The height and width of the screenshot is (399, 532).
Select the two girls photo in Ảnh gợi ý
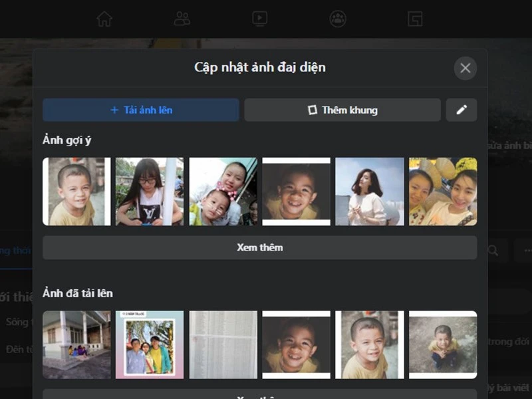443,192
